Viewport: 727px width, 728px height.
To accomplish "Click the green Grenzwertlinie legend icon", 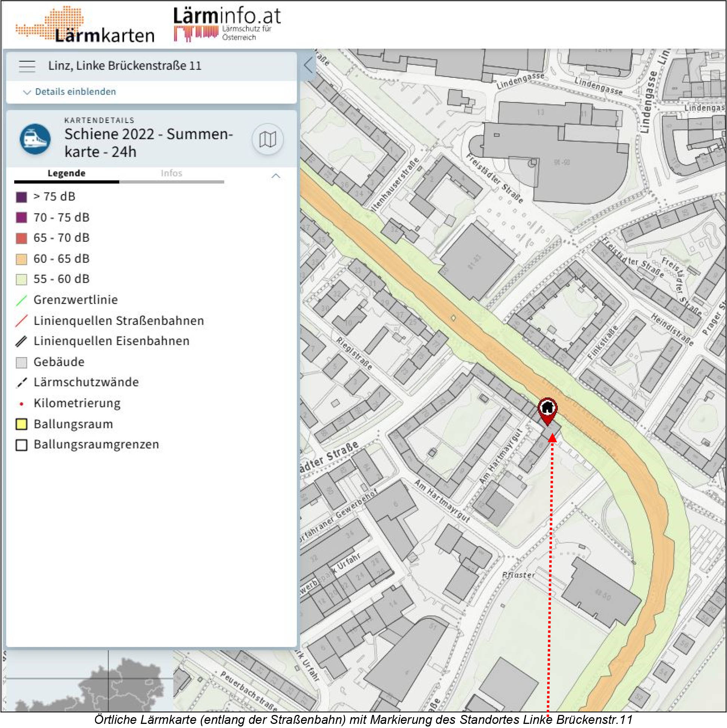I will click(21, 300).
